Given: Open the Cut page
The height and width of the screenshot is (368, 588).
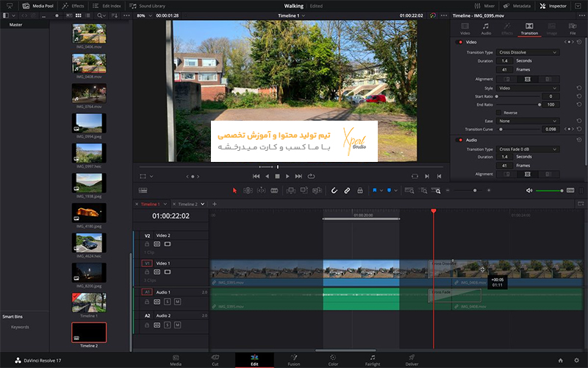Looking at the screenshot, I should pyautogui.click(x=215, y=360).
